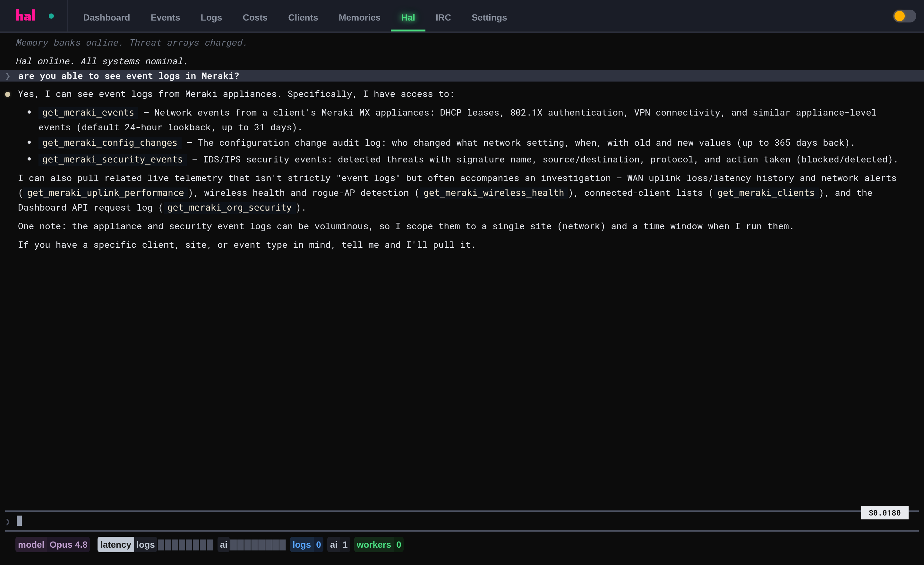
Task: Click the get_meraki_org_security code tag
Action: (229, 207)
